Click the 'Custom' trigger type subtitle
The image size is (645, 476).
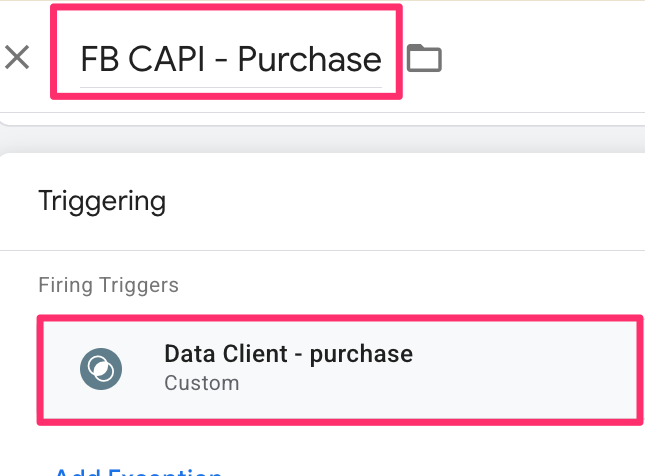201,383
